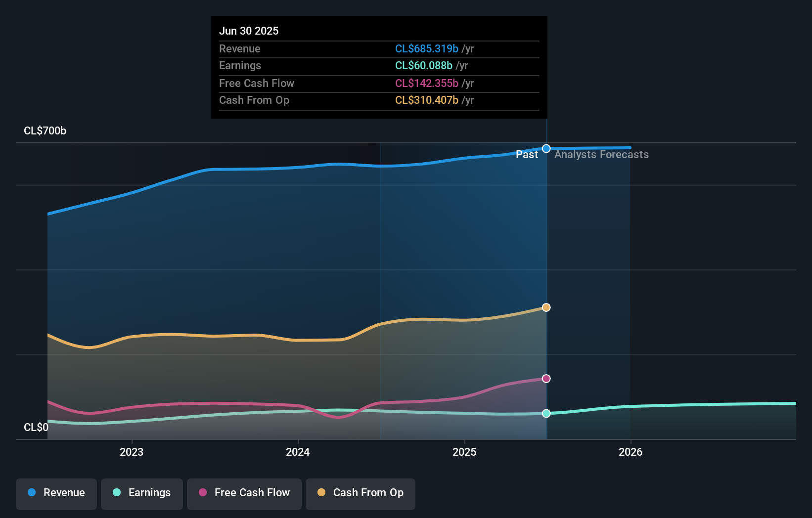Viewport: 812px width, 518px height.
Task: Click the Free Cash Flow legend button
Action: [244, 494]
